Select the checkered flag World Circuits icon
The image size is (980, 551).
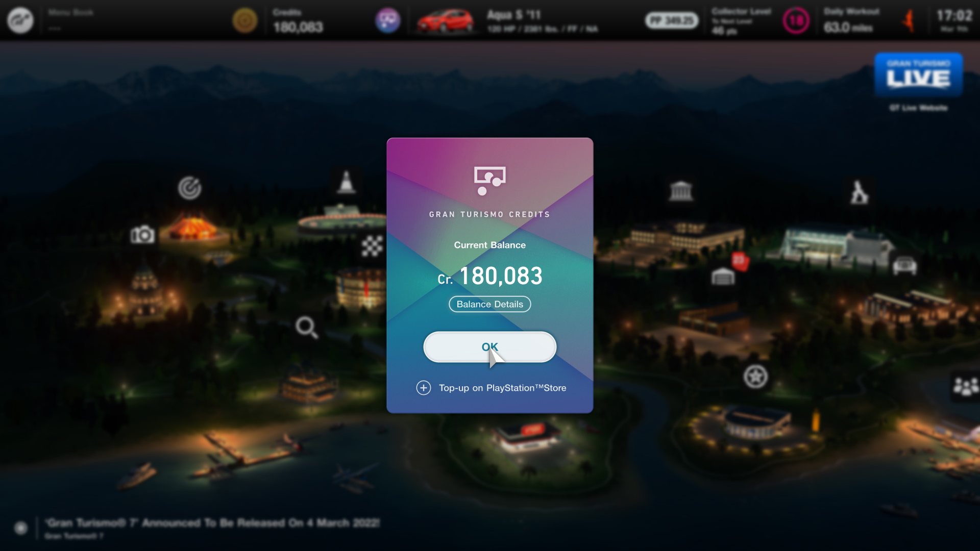(372, 246)
